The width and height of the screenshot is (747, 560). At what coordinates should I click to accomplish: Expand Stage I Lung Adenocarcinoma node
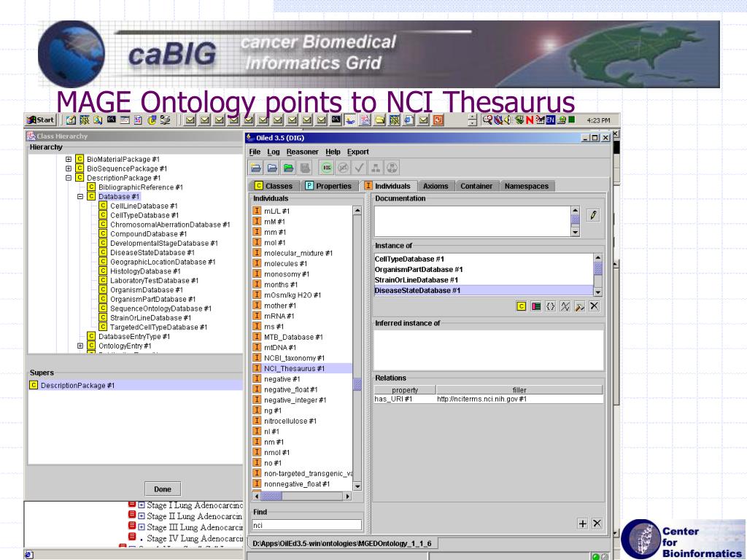pyautogui.click(x=142, y=505)
